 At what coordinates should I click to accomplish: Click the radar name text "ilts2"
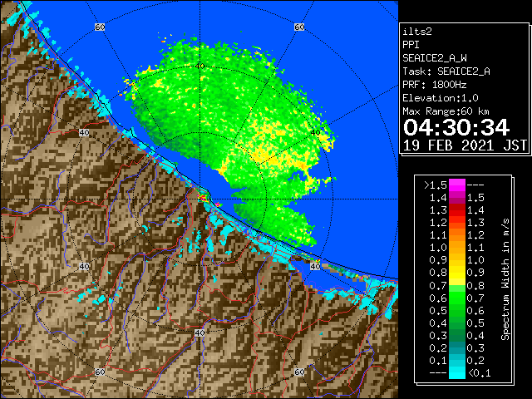pos(417,32)
